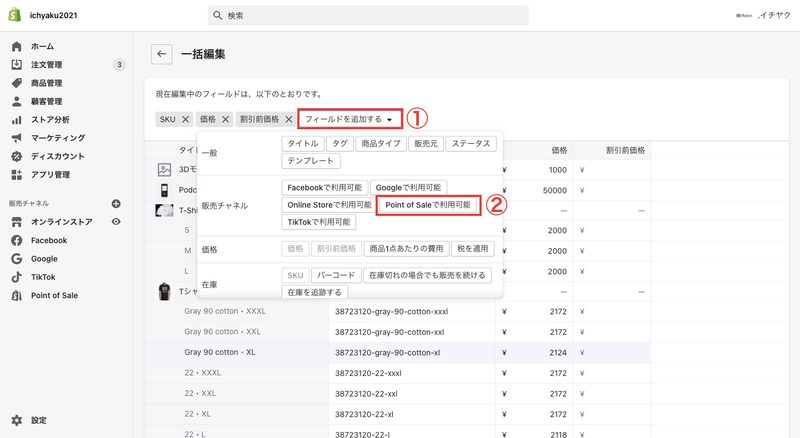
Task: Click the search input field
Action: (368, 15)
